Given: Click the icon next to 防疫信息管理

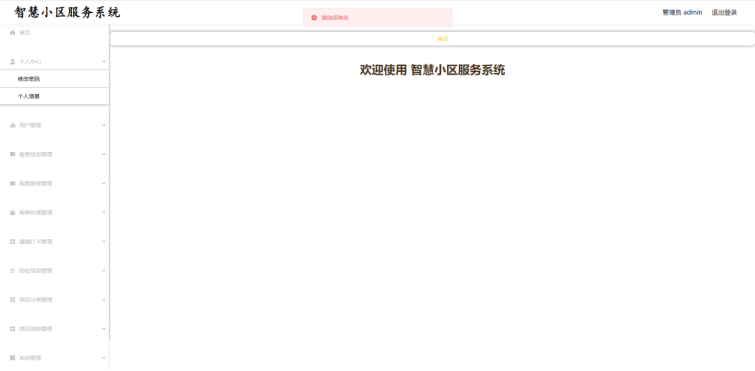Looking at the screenshot, I should point(13,271).
